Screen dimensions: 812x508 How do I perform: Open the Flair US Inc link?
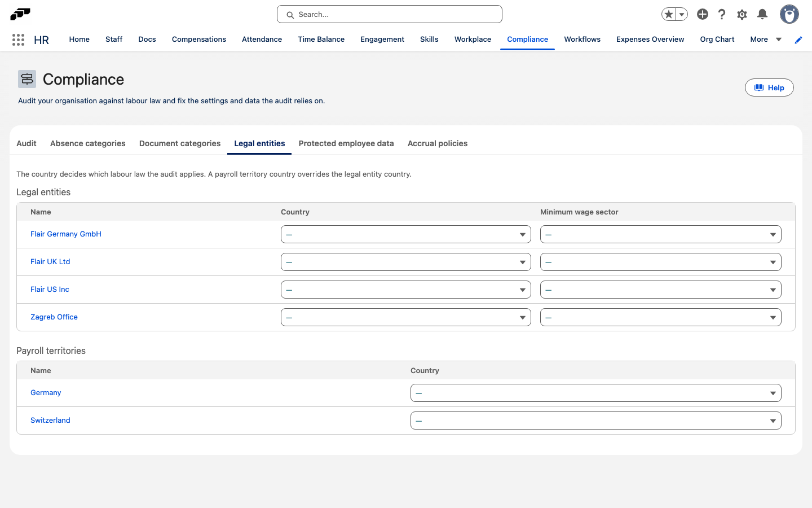pos(50,290)
